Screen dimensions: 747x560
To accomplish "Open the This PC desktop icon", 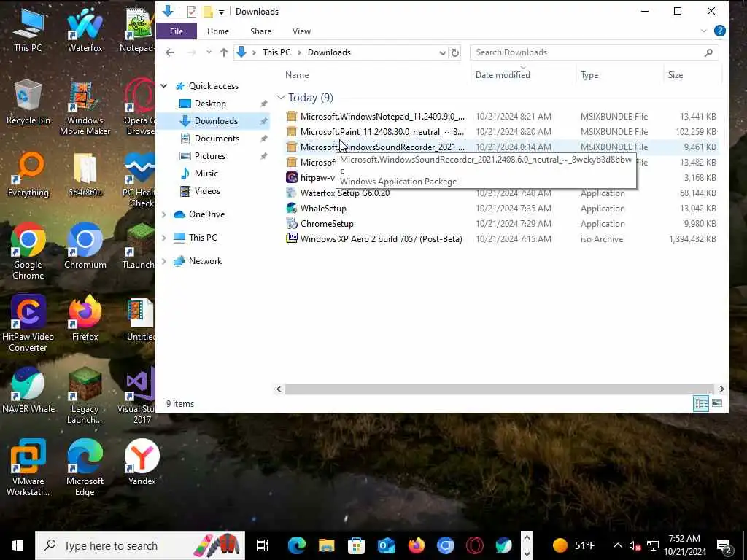I will tap(28, 29).
